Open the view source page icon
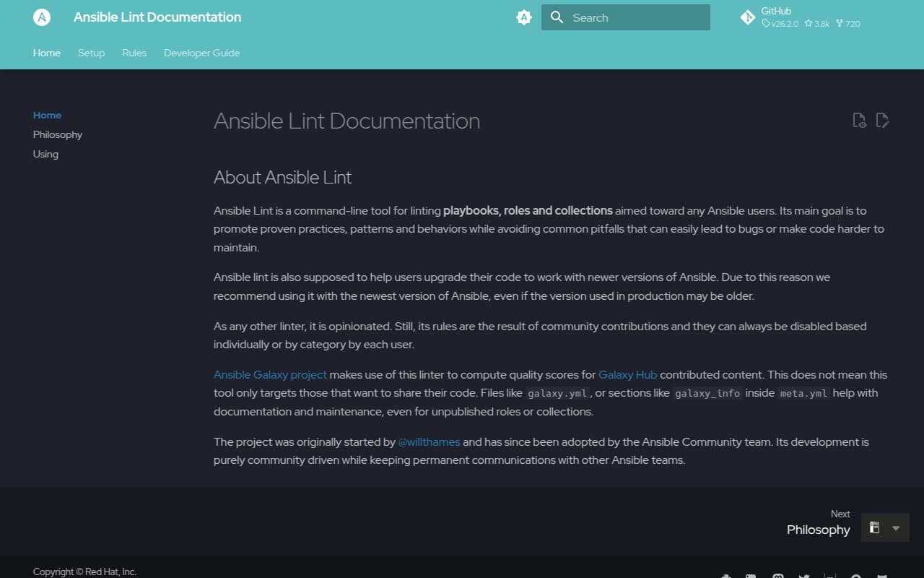Viewport: 924px width, 578px height. 859,120
